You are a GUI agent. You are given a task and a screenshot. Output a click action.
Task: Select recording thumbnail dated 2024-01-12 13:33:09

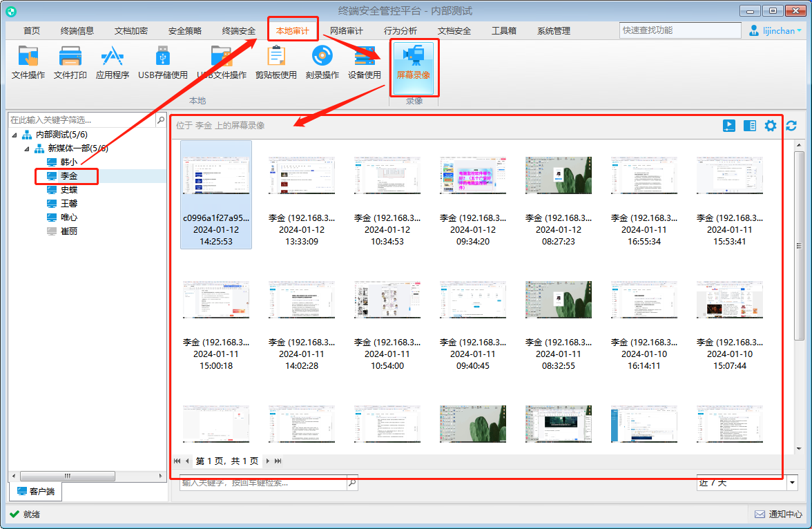302,201
